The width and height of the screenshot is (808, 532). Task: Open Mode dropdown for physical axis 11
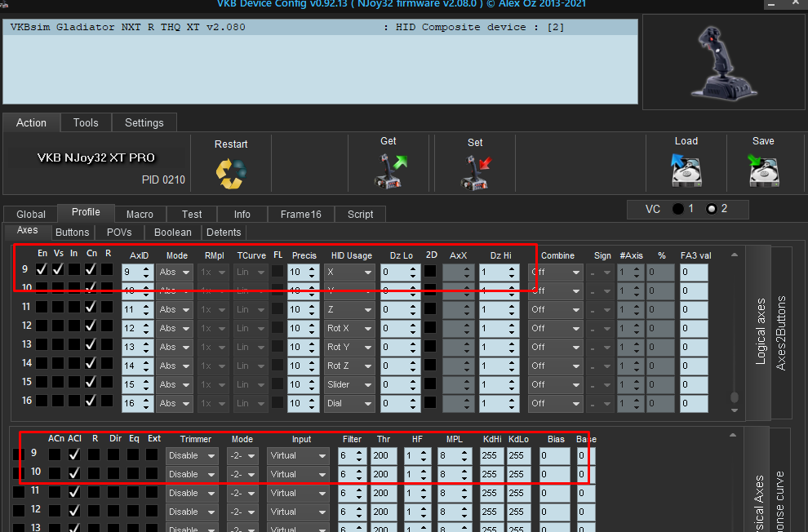click(242, 494)
